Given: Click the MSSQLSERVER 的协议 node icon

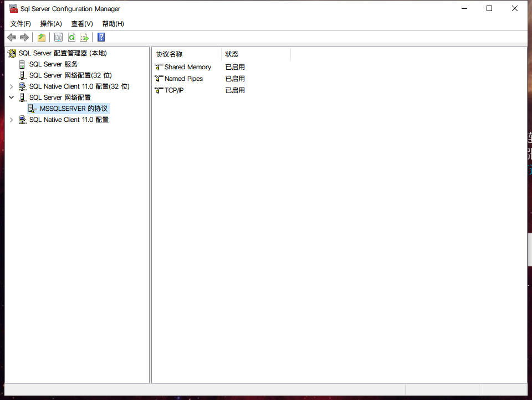Looking at the screenshot, I should [x=33, y=109].
